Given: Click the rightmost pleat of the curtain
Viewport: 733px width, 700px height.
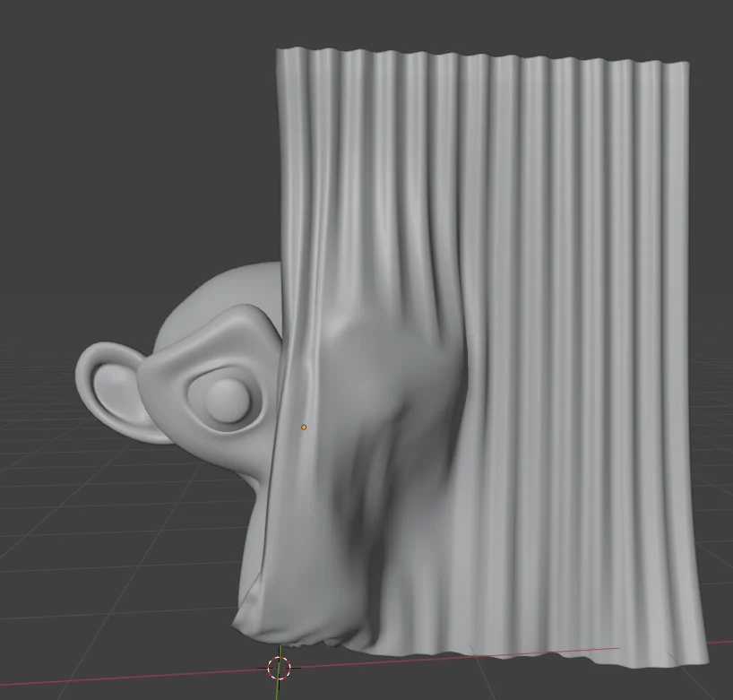Looking at the screenshot, I should point(677,269).
